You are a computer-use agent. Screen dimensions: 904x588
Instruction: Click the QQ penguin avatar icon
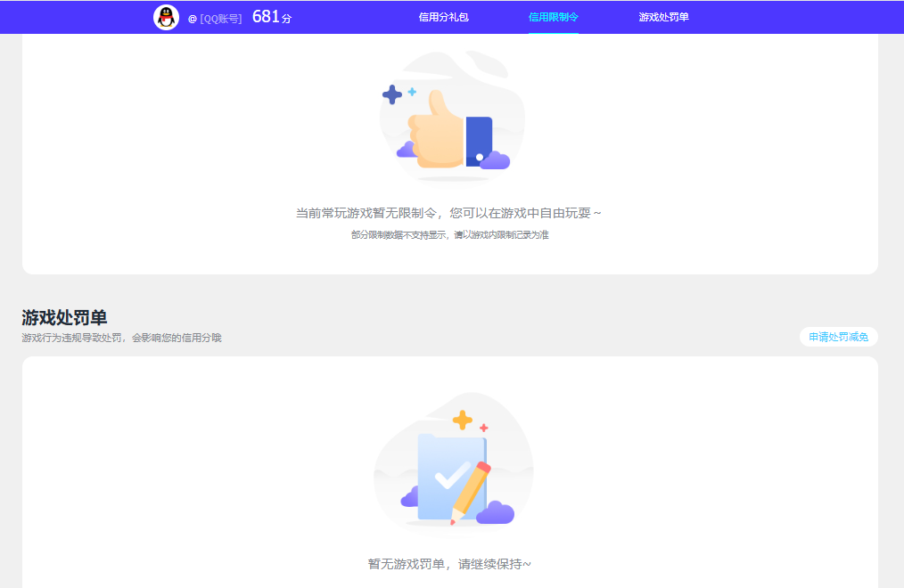click(x=166, y=16)
